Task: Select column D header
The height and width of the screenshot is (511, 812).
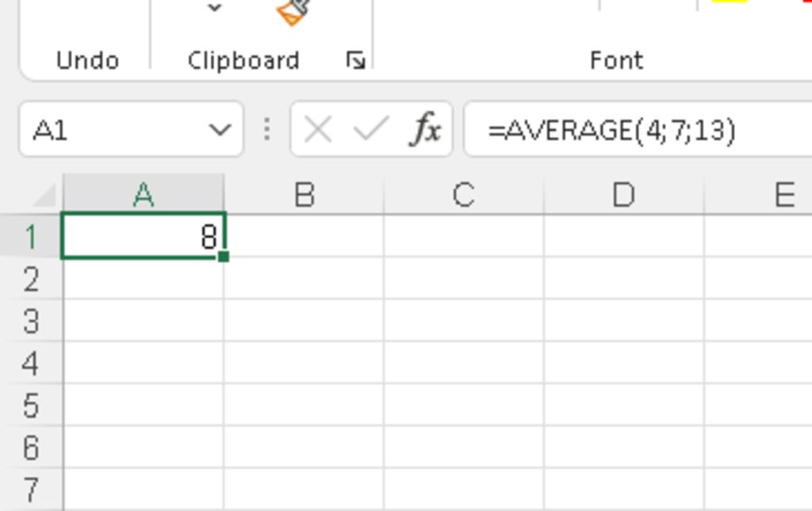Action: click(624, 195)
